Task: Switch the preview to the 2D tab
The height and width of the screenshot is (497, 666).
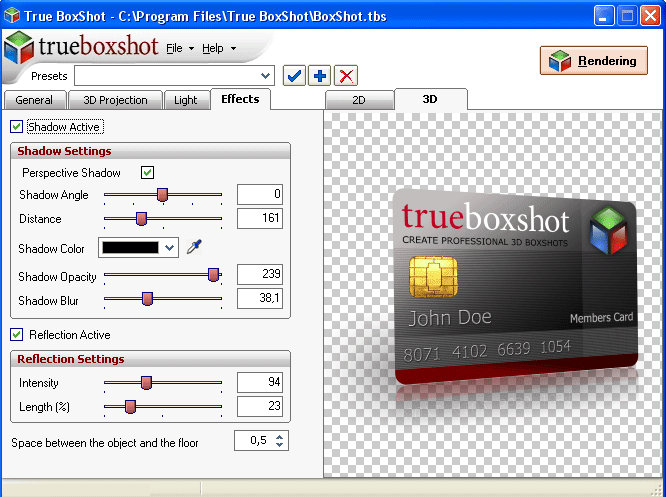Action: point(359,100)
